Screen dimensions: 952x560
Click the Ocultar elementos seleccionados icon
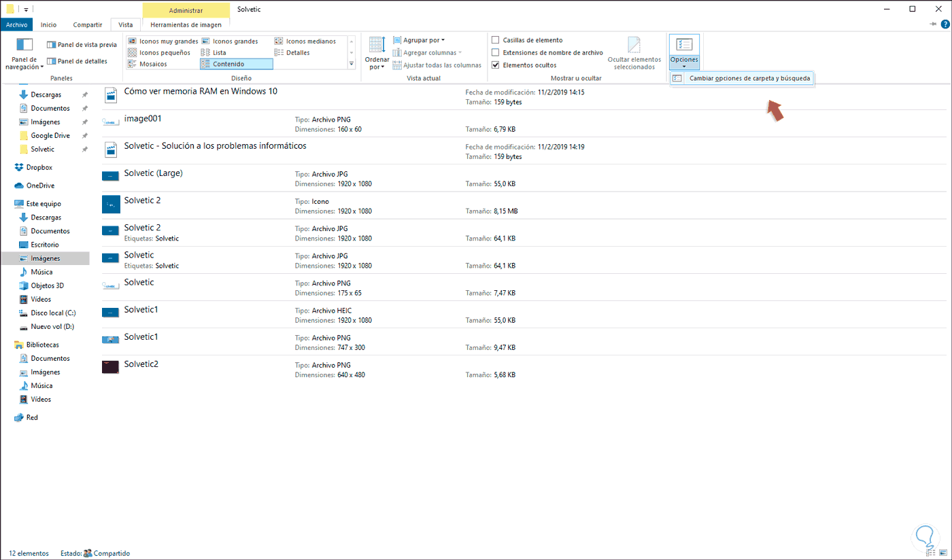(x=634, y=45)
